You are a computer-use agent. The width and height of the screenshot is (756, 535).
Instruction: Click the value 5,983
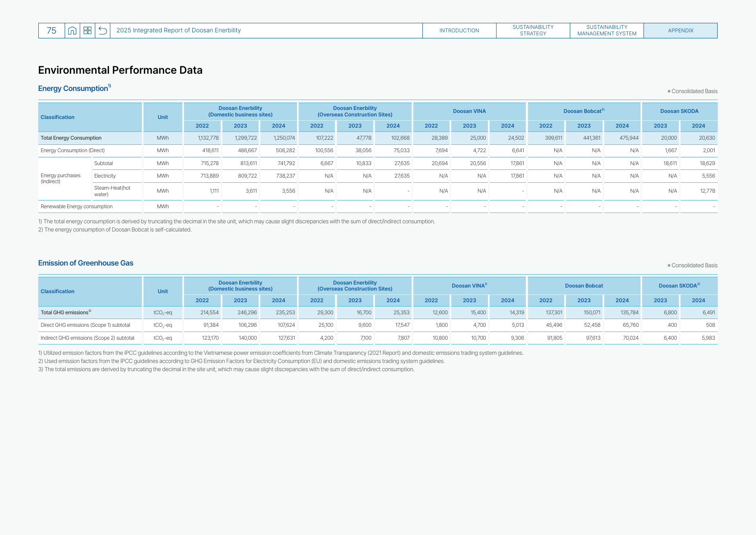[x=708, y=338]
